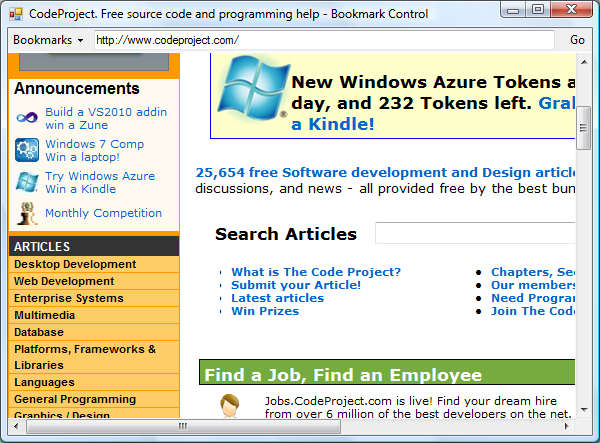Open 25,654 free Software development articles link

[x=385, y=173]
